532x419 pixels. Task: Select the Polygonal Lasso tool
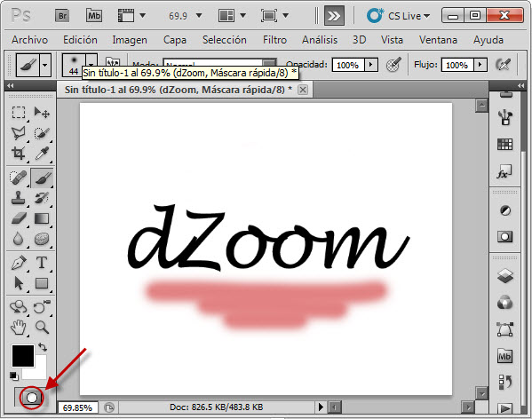[x=19, y=133]
